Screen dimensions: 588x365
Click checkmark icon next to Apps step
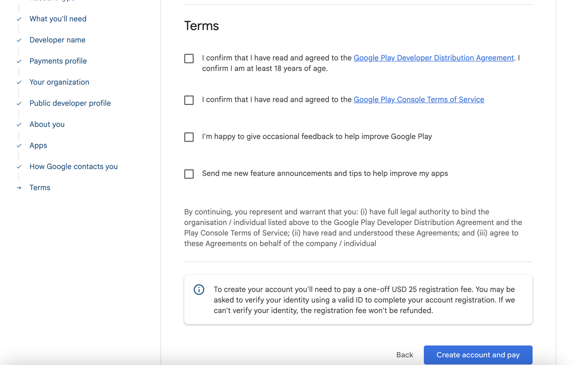pyautogui.click(x=19, y=146)
